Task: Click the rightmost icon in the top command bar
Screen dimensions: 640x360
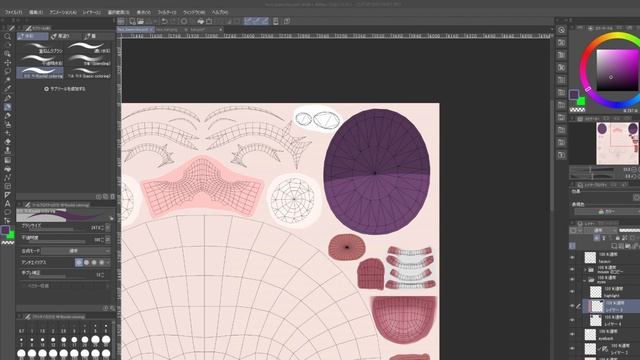Action: point(287,21)
